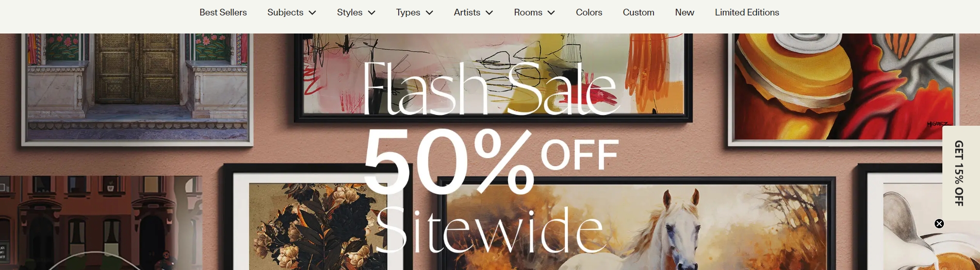Click the 50% OFF banner text
The height and width of the screenshot is (270, 980).
491,161
